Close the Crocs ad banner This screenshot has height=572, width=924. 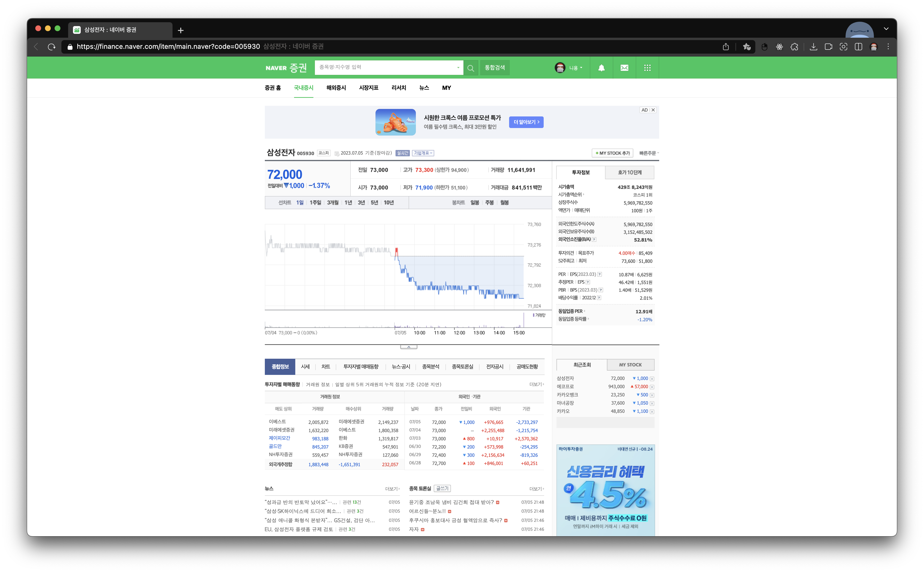[x=653, y=110]
